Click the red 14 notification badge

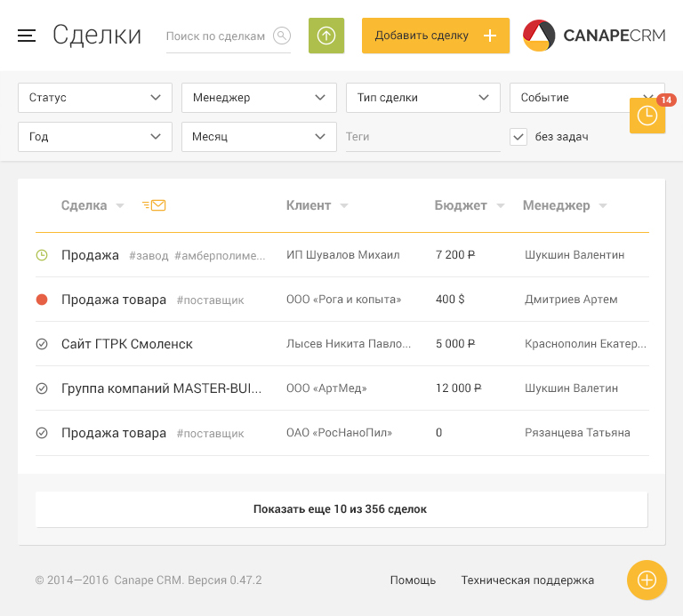pyautogui.click(x=666, y=100)
